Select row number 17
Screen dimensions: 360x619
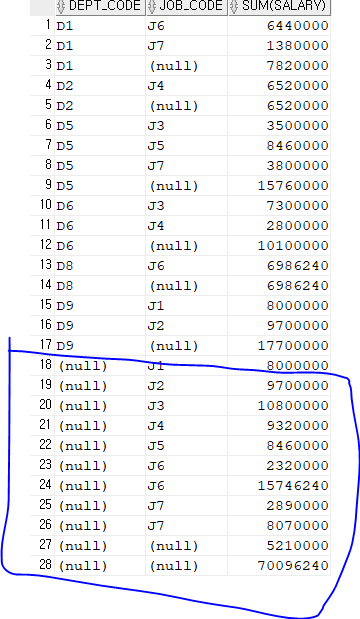point(45,345)
